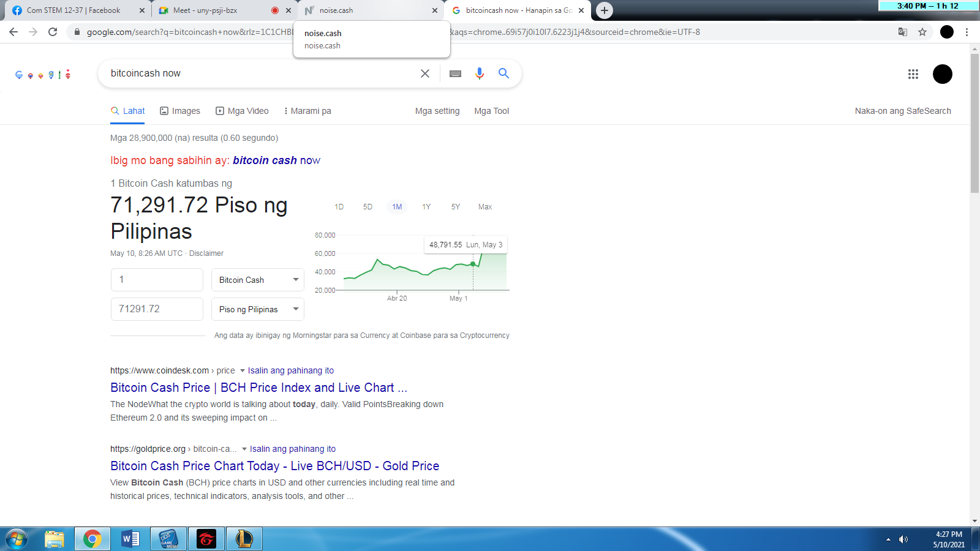The height and width of the screenshot is (551, 980).
Task: Expand the goldprice.org result options arrow
Action: [244, 449]
